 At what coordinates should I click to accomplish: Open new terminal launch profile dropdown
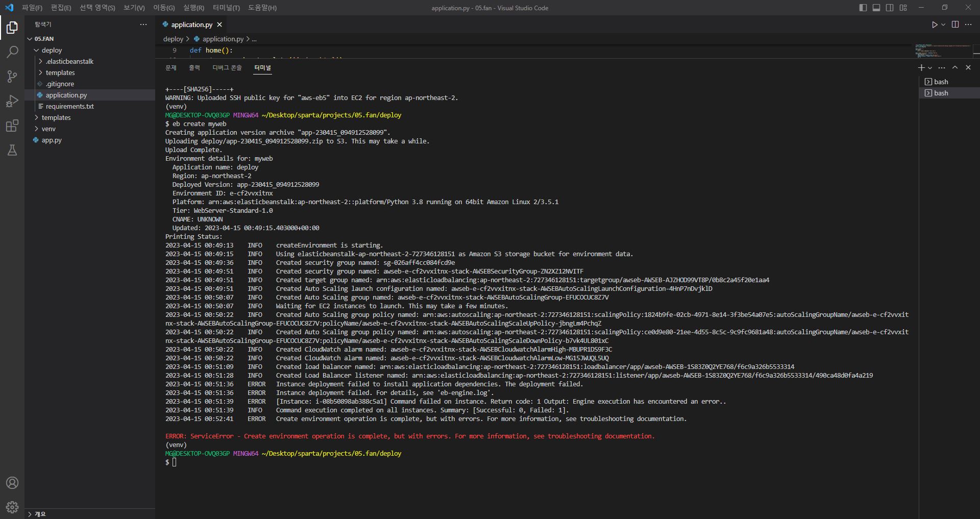click(x=930, y=67)
